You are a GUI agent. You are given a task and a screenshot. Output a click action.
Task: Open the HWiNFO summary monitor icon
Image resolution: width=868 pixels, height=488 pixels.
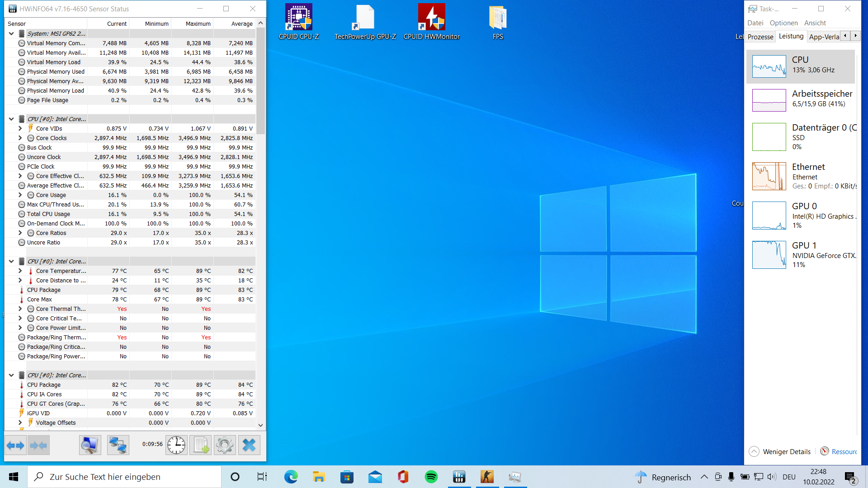[x=90, y=446]
